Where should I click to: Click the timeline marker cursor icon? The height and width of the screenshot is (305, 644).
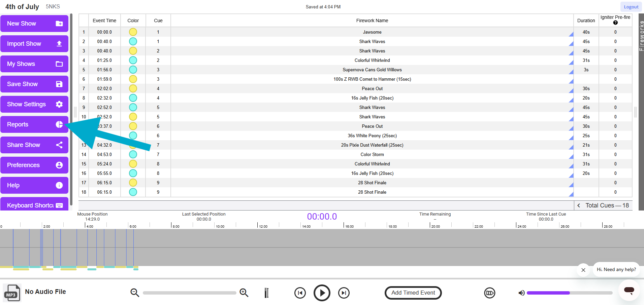pyautogui.click(x=266, y=293)
